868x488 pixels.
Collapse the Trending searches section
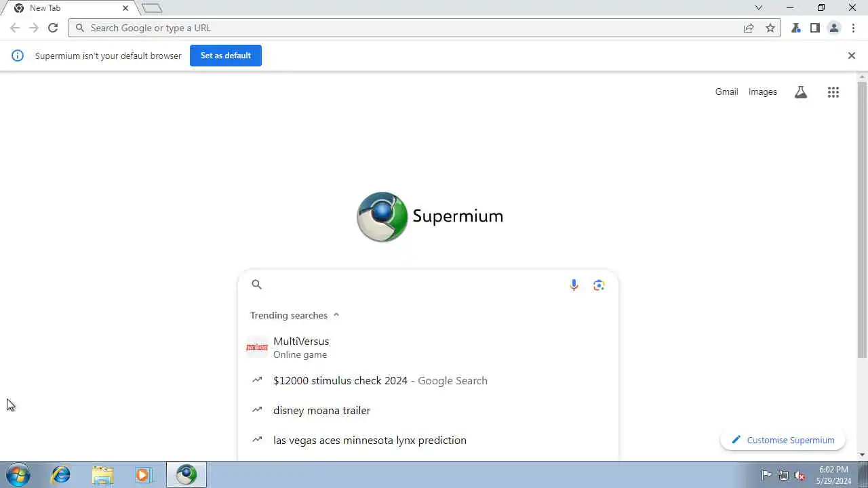(295, 315)
